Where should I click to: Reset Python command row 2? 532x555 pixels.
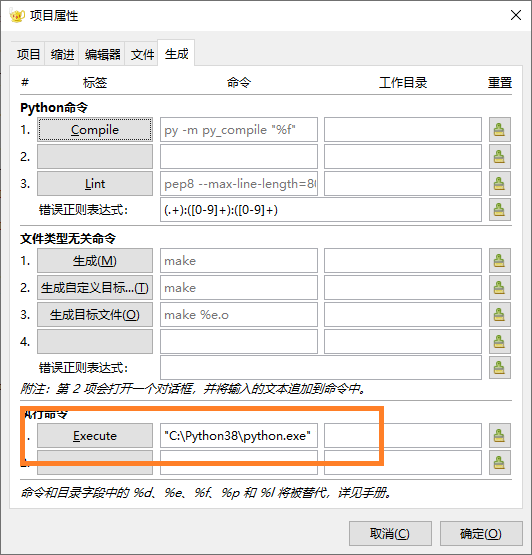(499, 156)
